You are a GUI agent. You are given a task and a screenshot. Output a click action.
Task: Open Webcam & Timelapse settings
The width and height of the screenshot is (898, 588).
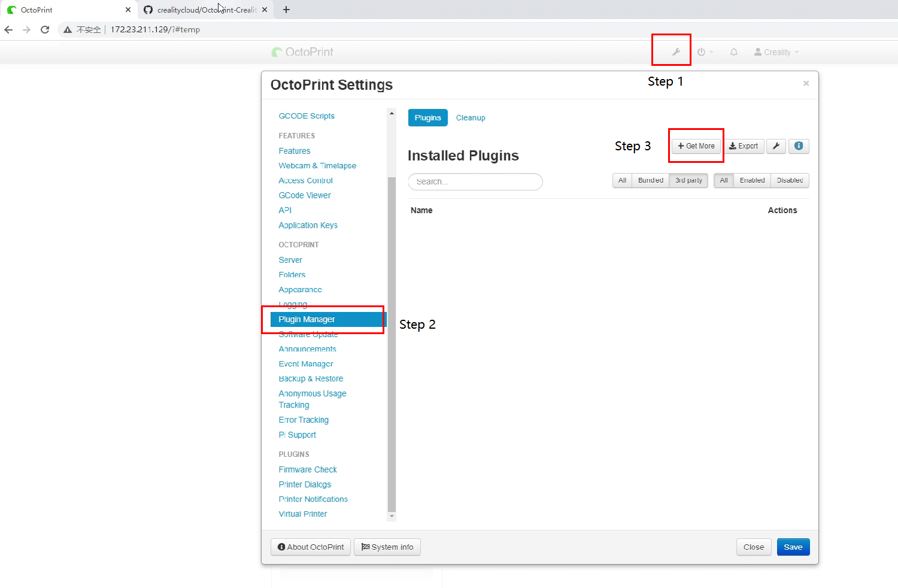tap(317, 166)
